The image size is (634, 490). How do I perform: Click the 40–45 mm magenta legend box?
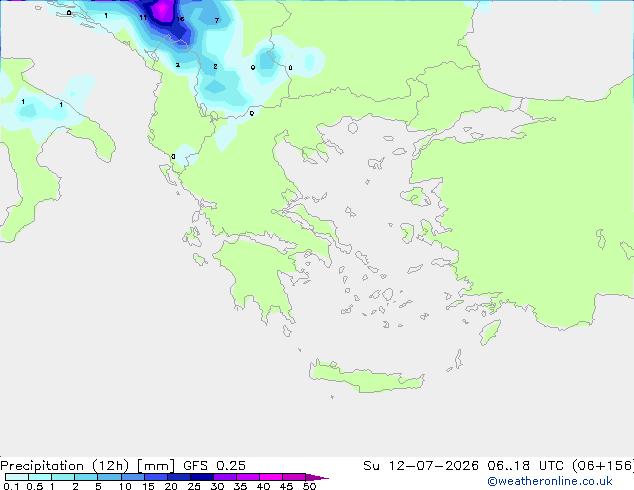pos(271,477)
